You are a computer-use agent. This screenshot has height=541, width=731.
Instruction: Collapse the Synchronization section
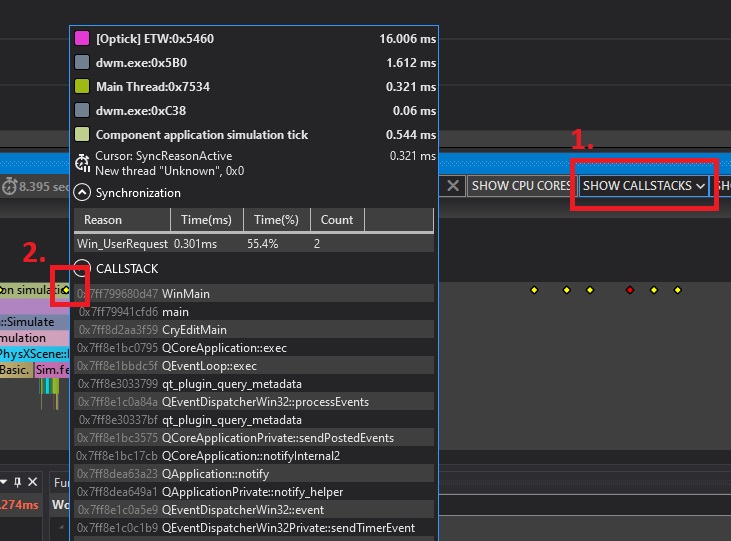click(x=83, y=193)
